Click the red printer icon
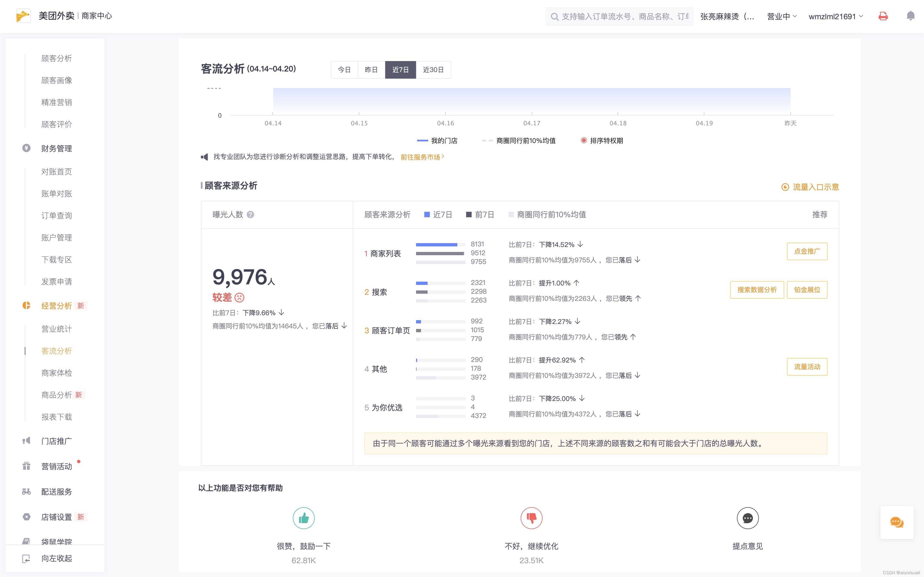This screenshot has width=924, height=577. coord(883,16)
